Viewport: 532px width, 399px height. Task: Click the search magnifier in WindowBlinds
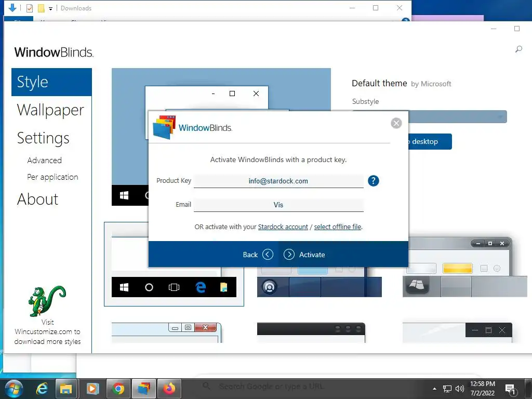click(x=518, y=49)
